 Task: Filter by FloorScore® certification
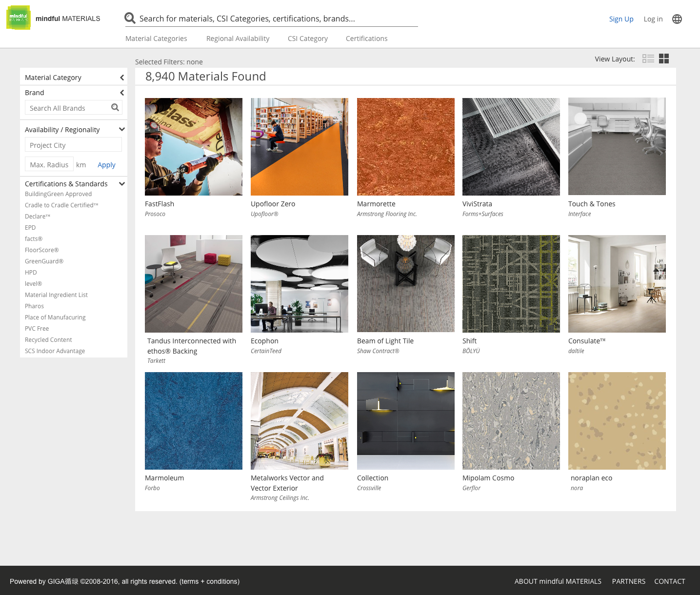pyautogui.click(x=41, y=250)
